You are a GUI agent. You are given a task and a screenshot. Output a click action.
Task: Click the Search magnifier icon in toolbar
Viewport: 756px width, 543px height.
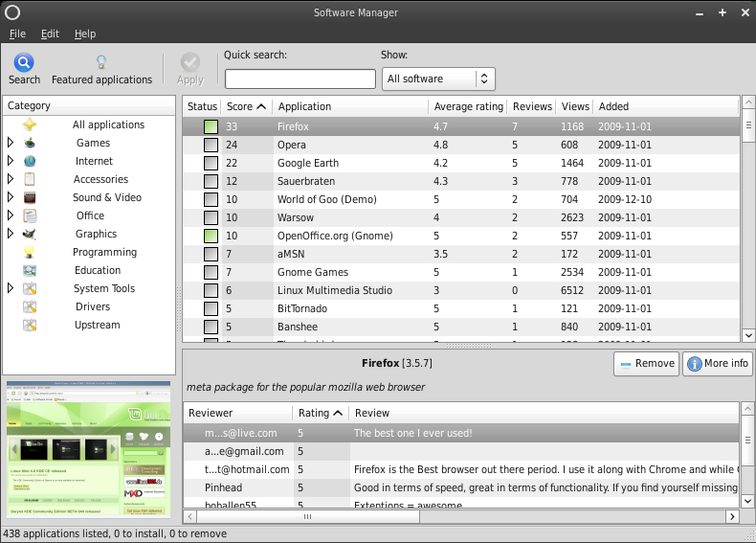[x=24, y=62]
